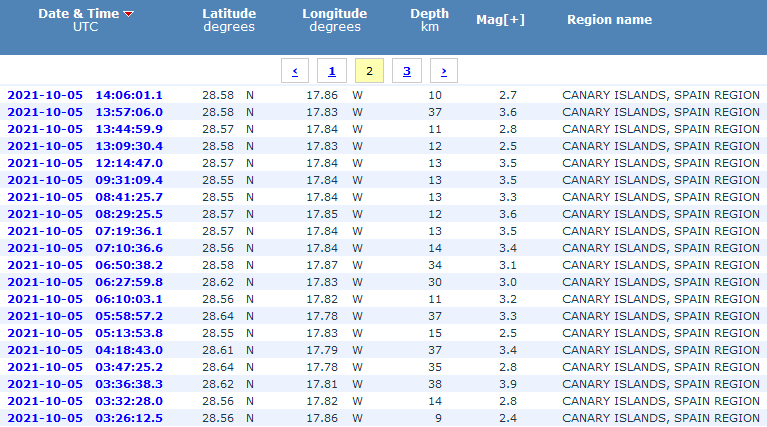This screenshot has width=767, height=427.
Task: Click latitude 28.55 in the 09:31:09.4 row
Action: pyautogui.click(x=218, y=180)
